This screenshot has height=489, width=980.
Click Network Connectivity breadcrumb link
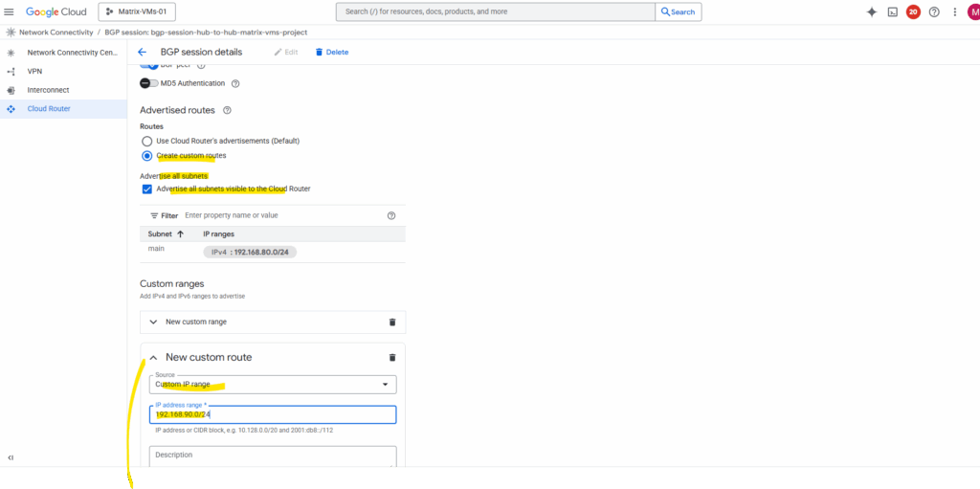(x=56, y=32)
